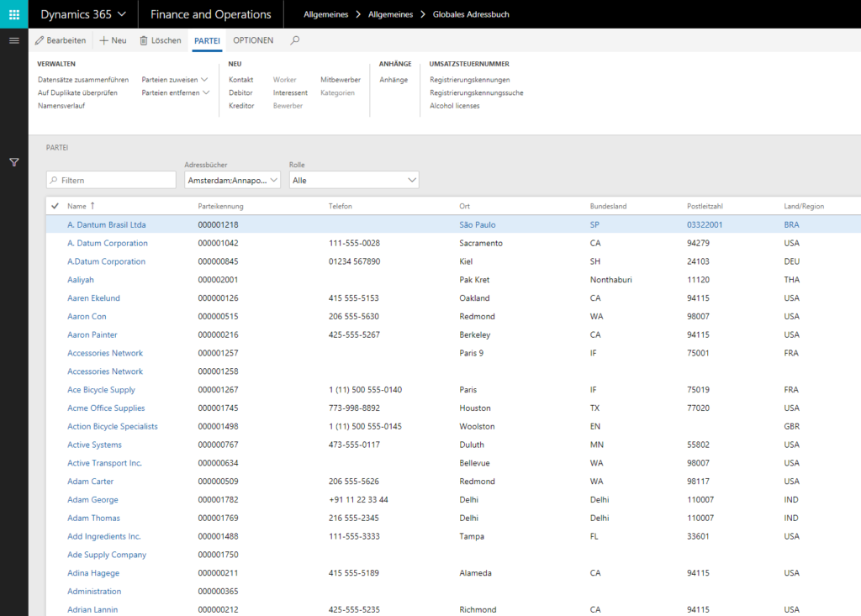Click the filter funnel icon in sidebar

pos(13,162)
